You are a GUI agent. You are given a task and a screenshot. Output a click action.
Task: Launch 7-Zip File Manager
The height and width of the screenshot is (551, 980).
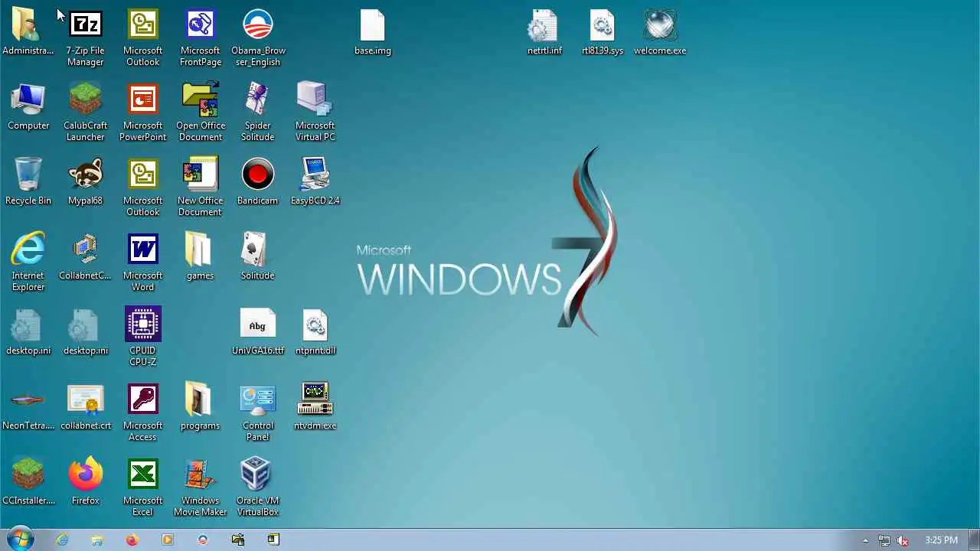pyautogui.click(x=85, y=38)
